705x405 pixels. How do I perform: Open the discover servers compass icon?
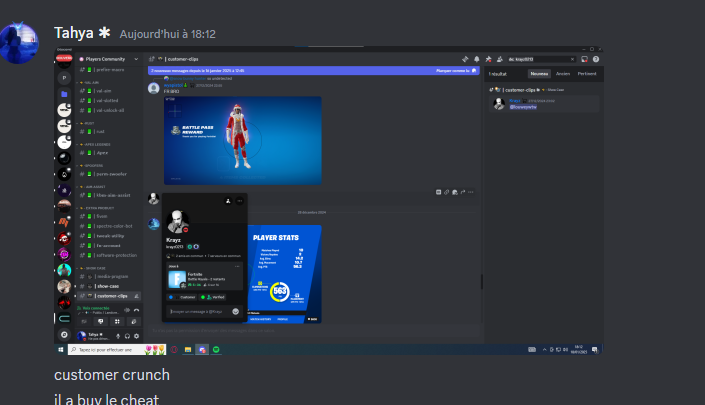click(64, 334)
